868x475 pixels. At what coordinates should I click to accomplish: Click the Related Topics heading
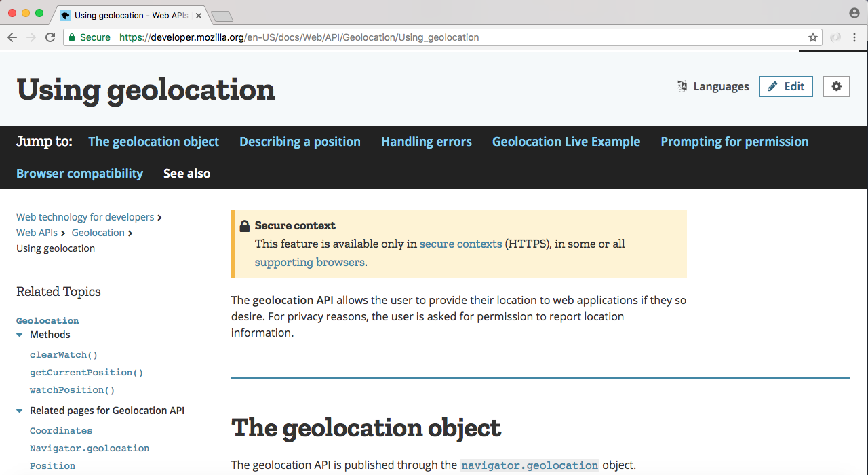[58, 292]
